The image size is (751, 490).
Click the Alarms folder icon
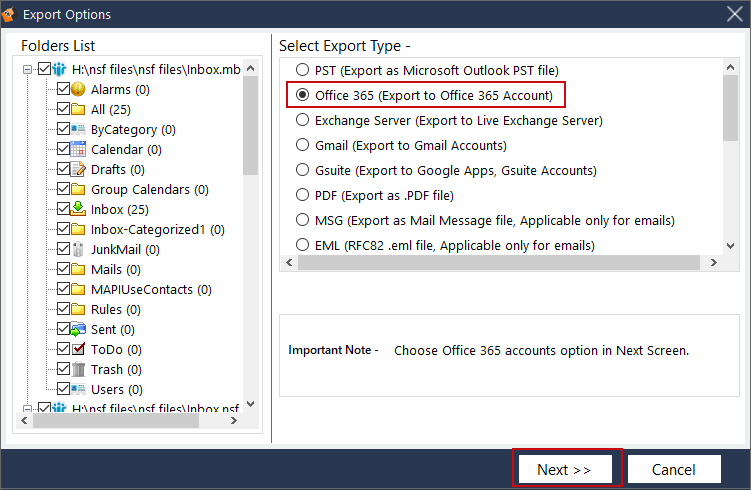(x=79, y=89)
